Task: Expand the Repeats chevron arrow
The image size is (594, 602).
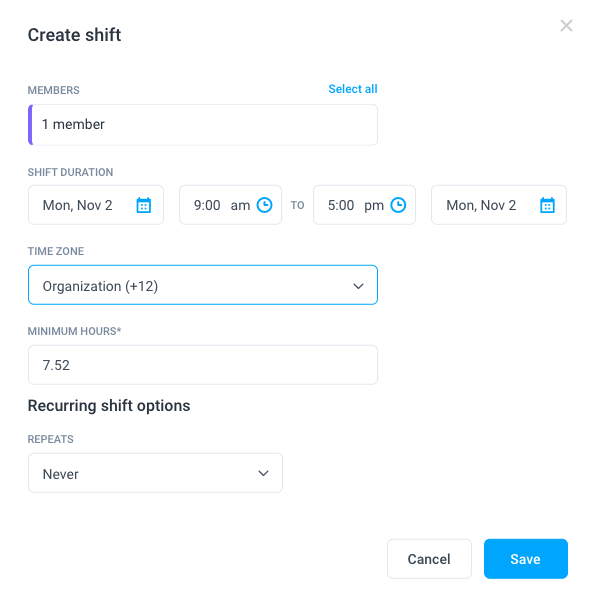Action: coord(263,473)
